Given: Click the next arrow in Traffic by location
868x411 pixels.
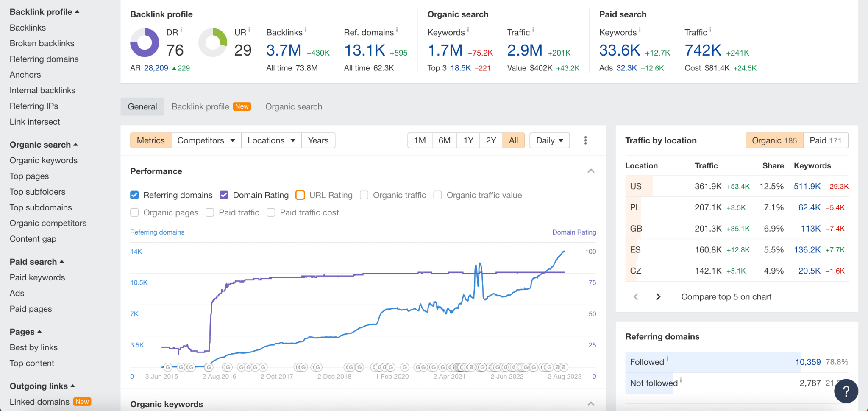Looking at the screenshot, I should [658, 296].
